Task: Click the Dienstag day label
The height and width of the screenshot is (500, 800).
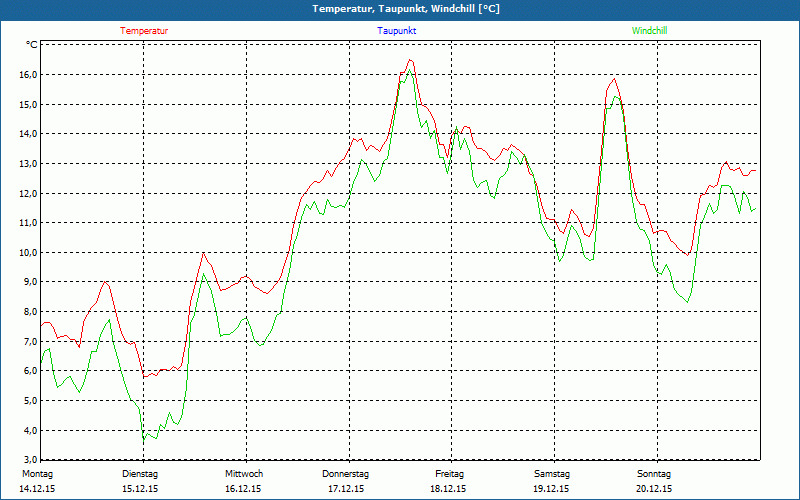Action: click(x=140, y=474)
